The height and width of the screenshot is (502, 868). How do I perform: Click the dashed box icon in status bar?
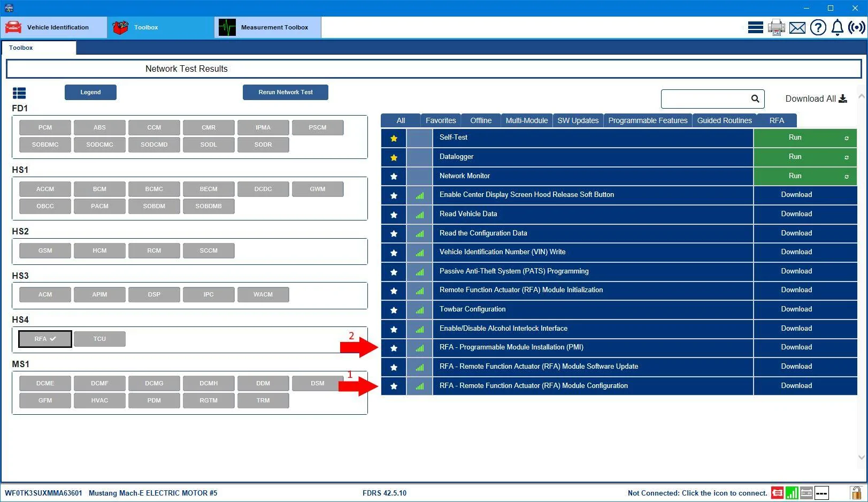tap(821, 493)
